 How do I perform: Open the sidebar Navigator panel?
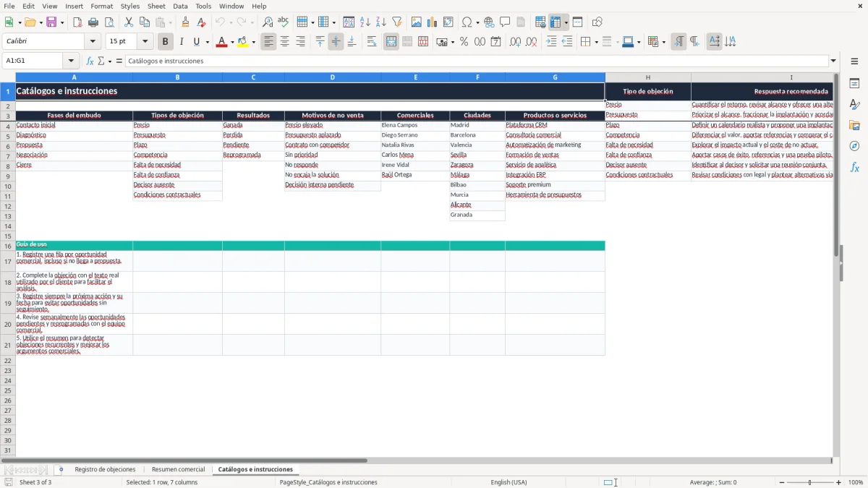[854, 146]
